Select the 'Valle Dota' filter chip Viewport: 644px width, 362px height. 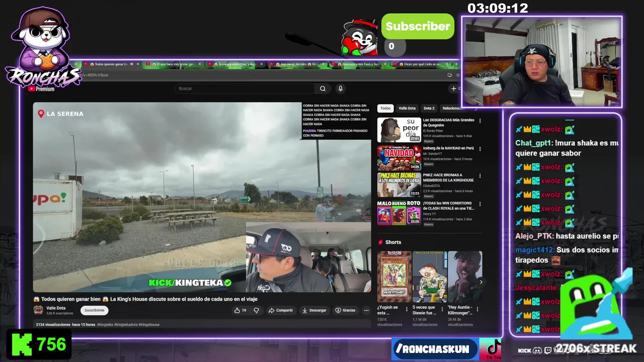pos(407,108)
